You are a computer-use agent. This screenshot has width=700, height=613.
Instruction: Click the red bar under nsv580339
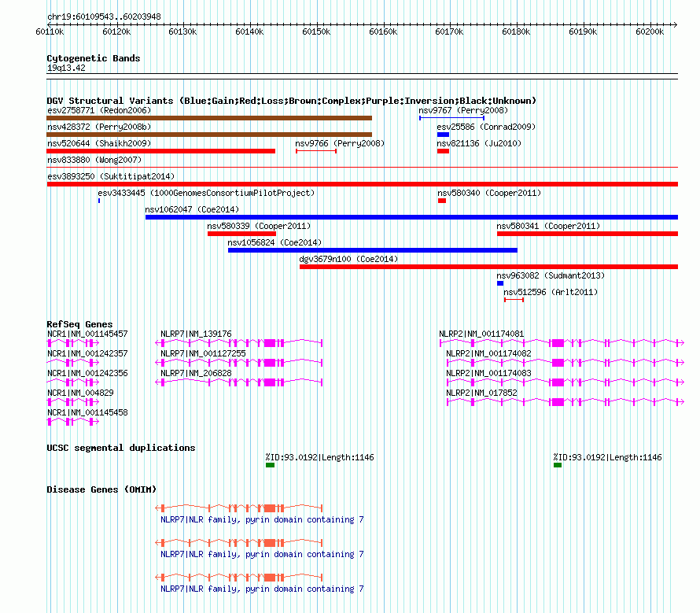click(x=242, y=234)
